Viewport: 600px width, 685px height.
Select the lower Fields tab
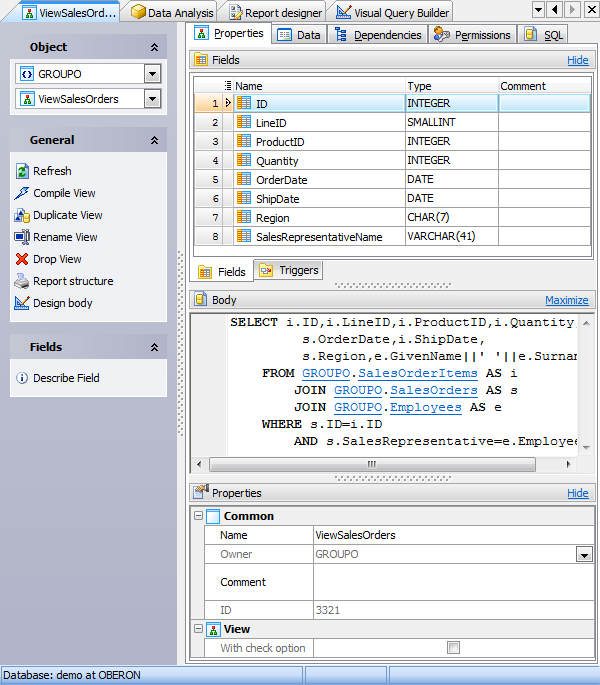coord(222,272)
